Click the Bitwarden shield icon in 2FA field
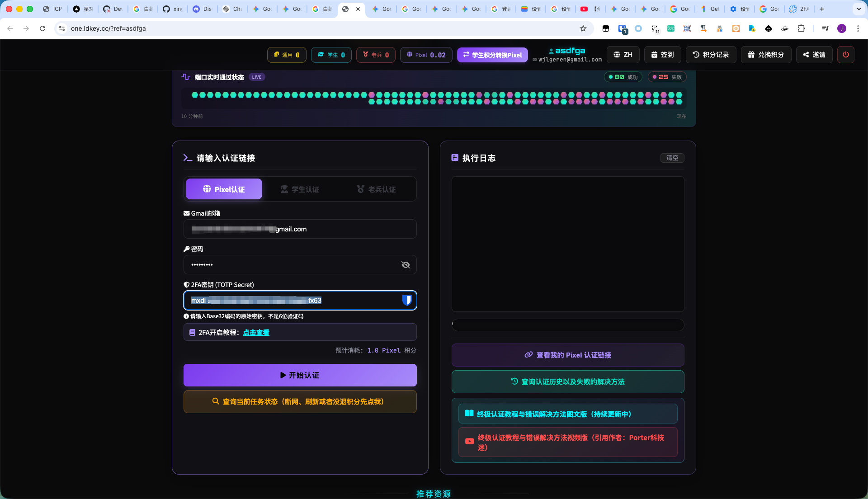 click(x=407, y=300)
